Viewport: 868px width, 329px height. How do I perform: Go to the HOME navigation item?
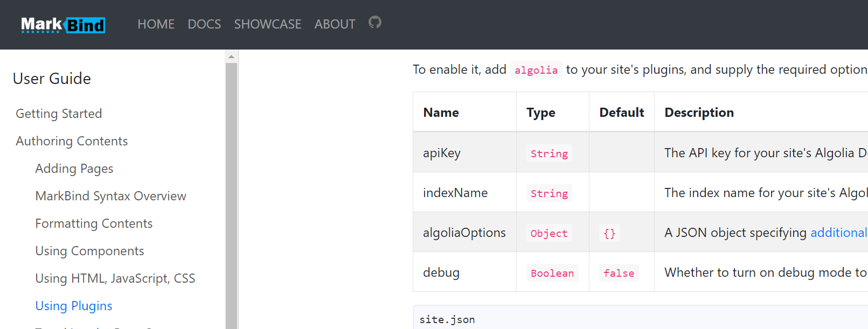click(156, 24)
